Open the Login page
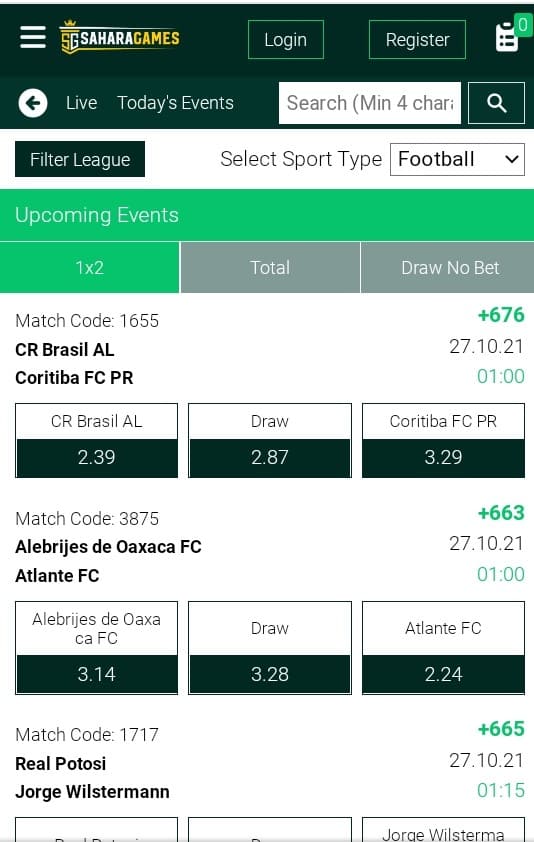Viewport: 534px width, 842px height. tap(286, 39)
